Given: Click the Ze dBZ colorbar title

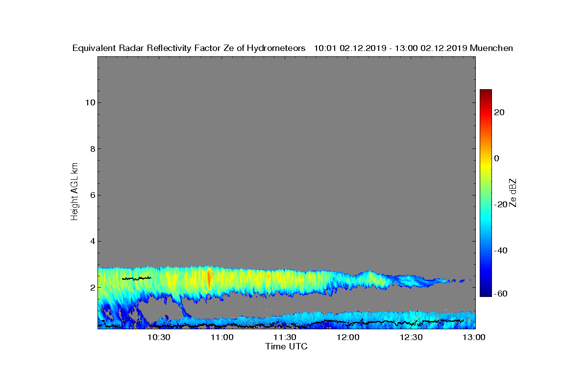Looking at the screenshot, I should (513, 193).
